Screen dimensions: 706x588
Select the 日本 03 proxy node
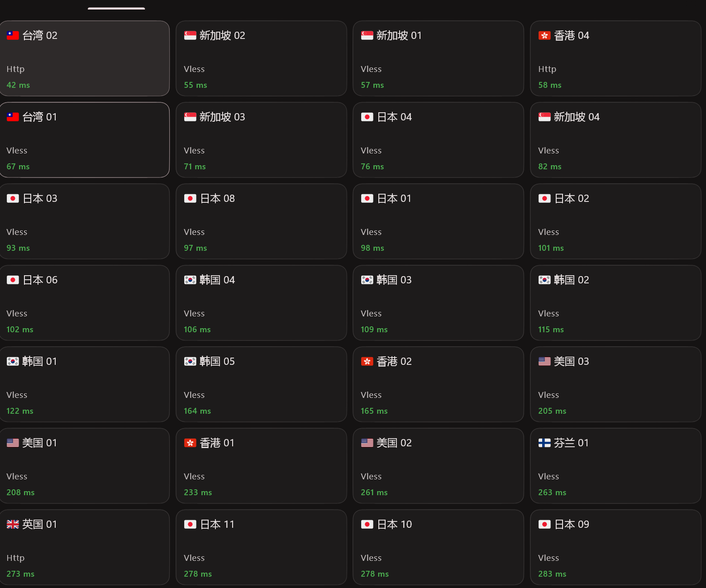click(x=85, y=221)
